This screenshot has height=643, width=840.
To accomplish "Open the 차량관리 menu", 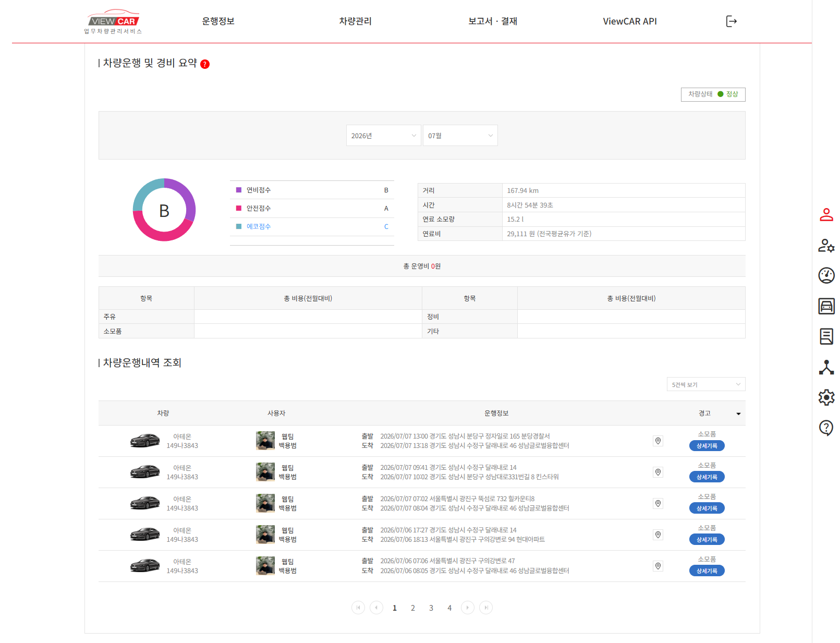I will (356, 21).
